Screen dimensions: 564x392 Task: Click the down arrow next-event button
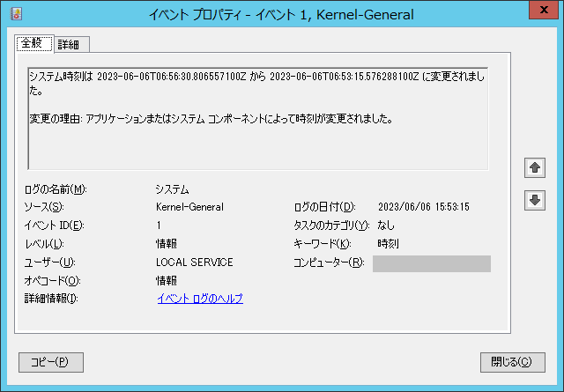tap(535, 200)
